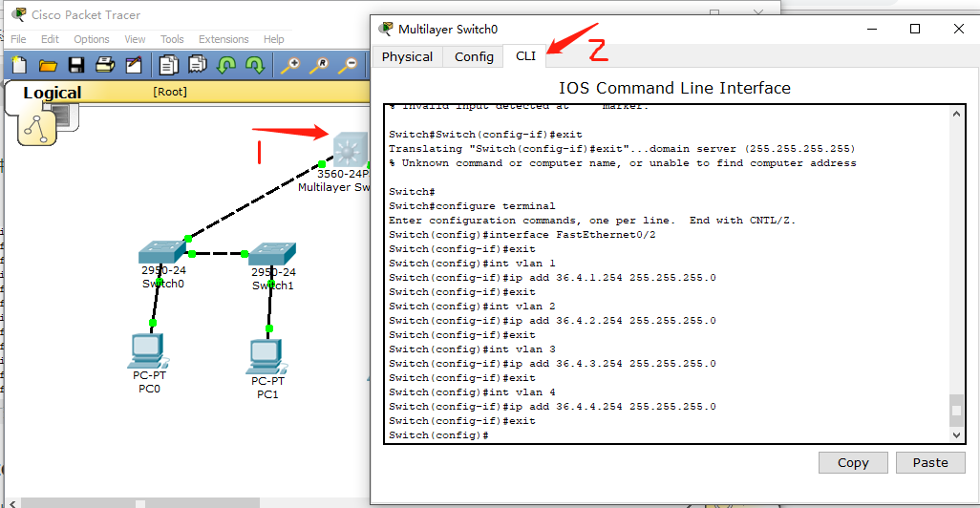
Task: Reset the workspace zoom
Action: [x=319, y=65]
